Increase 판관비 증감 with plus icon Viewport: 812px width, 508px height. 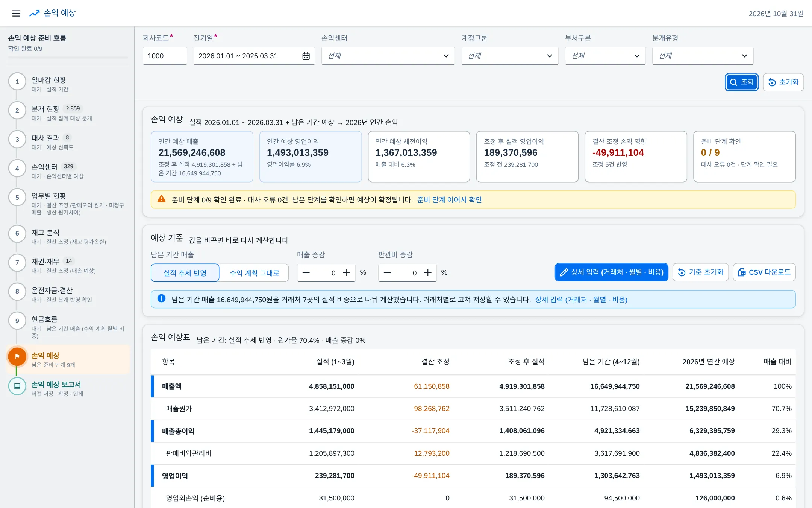point(428,272)
